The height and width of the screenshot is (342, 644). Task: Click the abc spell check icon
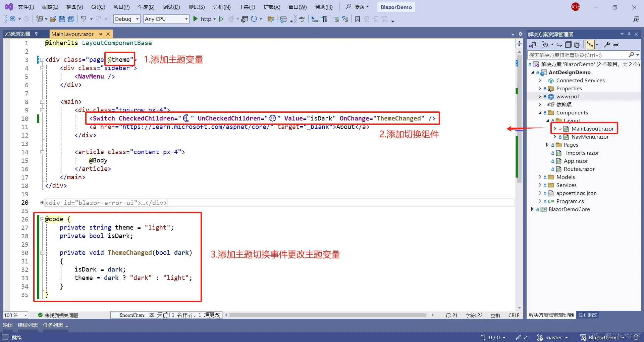point(302,19)
